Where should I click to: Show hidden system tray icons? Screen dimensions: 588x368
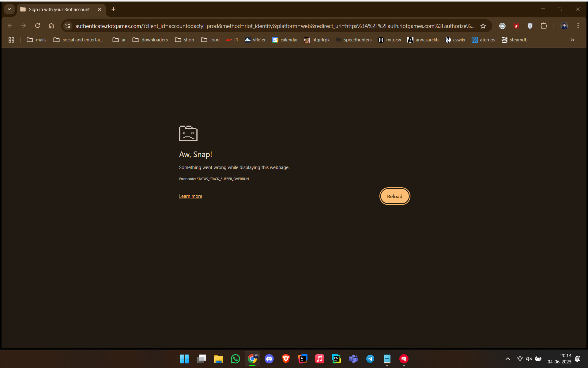pyautogui.click(x=507, y=358)
